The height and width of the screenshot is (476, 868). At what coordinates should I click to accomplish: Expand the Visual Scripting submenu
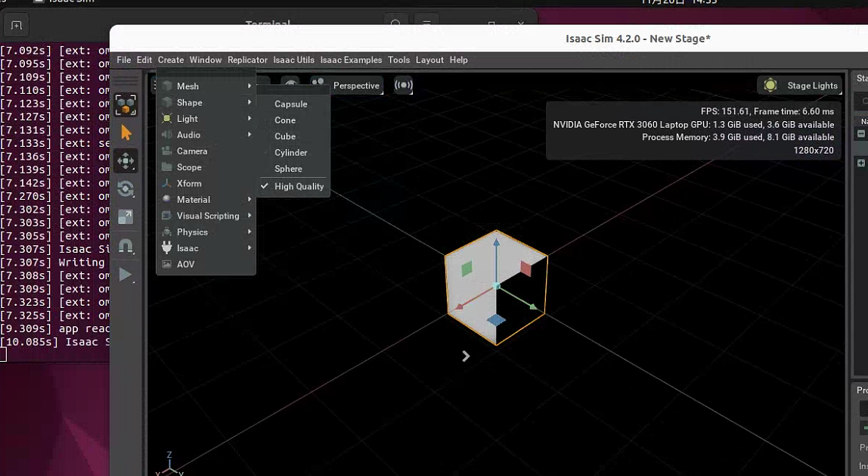[206, 216]
